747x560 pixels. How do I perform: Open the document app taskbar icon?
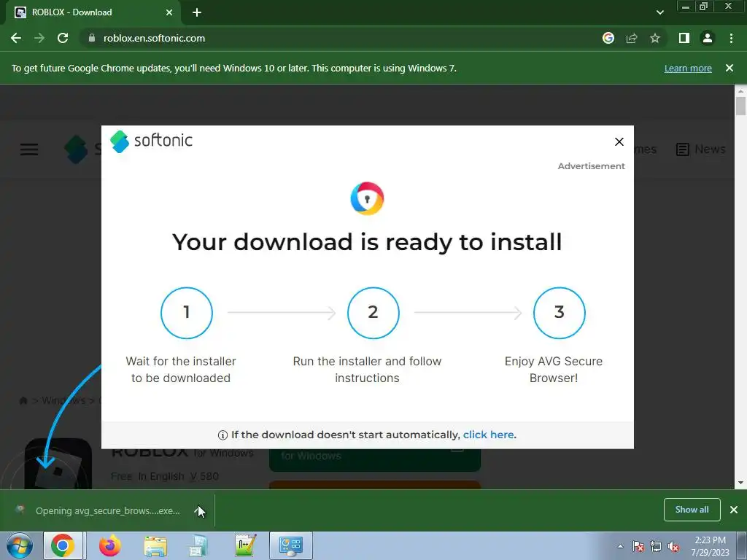point(198,545)
